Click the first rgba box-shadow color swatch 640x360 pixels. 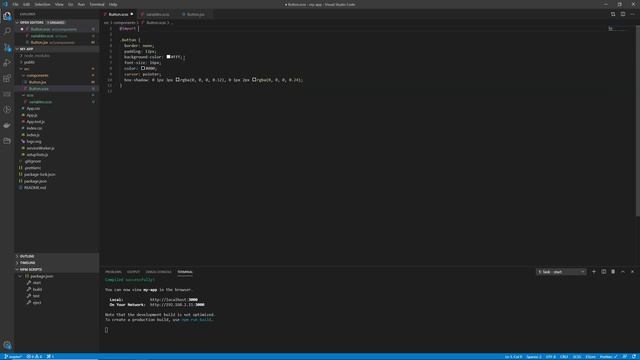[178, 80]
